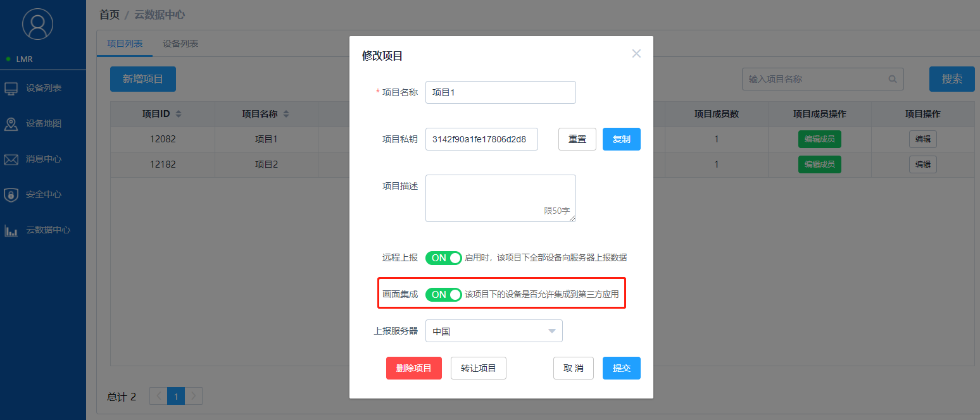Toggle the 远程上报 switch off
The image size is (980, 420).
pos(443,258)
